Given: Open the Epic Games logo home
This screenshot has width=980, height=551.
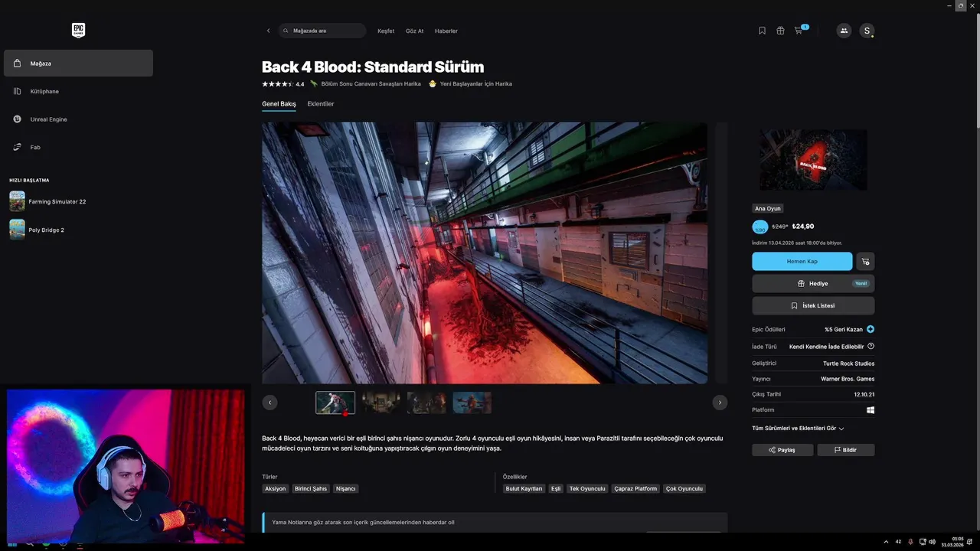Looking at the screenshot, I should [x=78, y=31].
